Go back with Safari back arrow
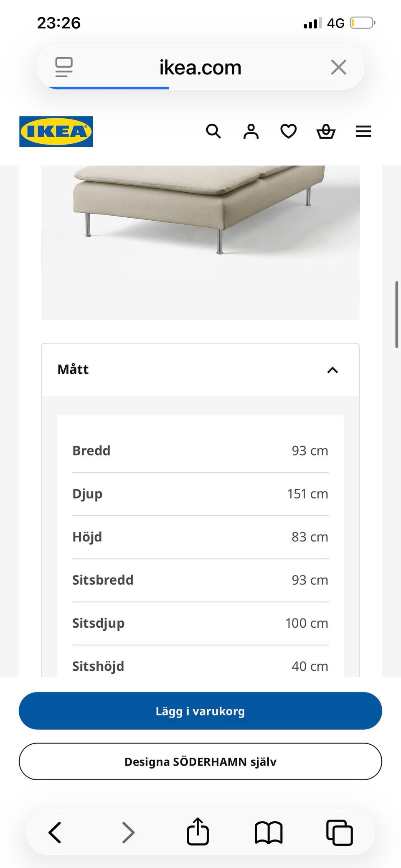Screen dimensions: 401x868 pos(55,832)
